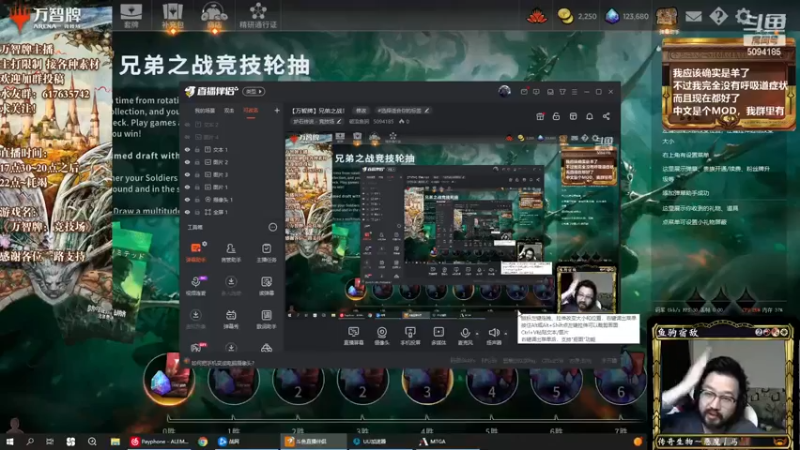Click the gold coins balance 2,250

pyautogui.click(x=577, y=16)
